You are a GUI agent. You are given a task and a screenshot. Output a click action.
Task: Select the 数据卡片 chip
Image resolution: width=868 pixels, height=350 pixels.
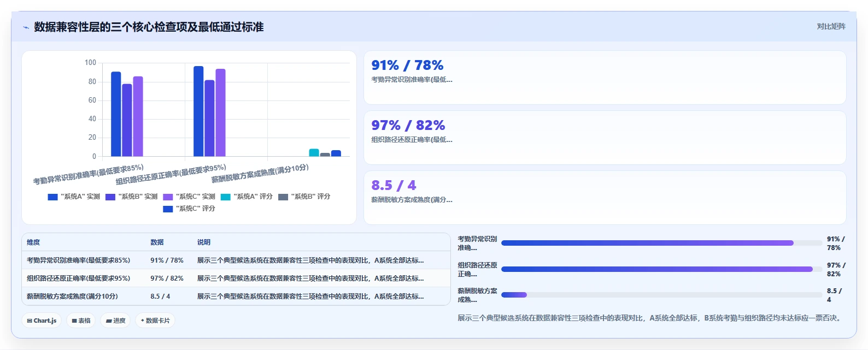(x=155, y=321)
